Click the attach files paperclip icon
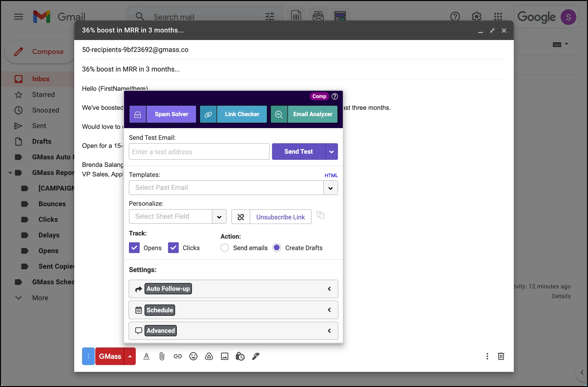Screen dimensions: 588x387 coord(162,356)
